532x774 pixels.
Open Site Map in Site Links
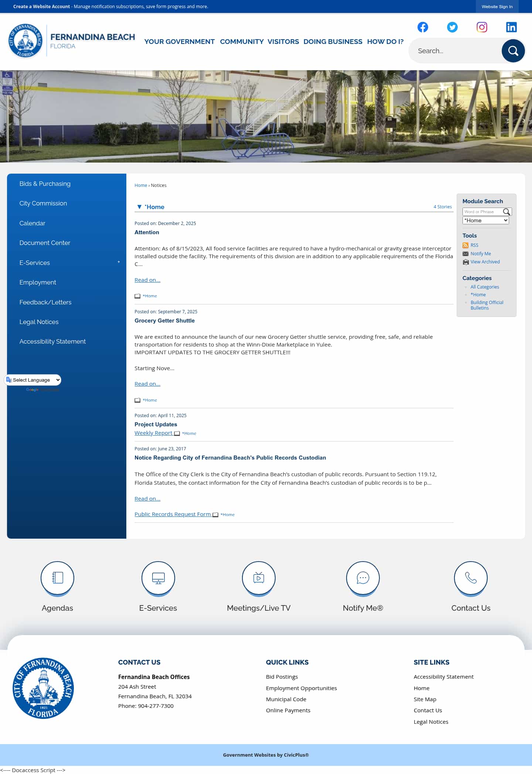[425, 699]
